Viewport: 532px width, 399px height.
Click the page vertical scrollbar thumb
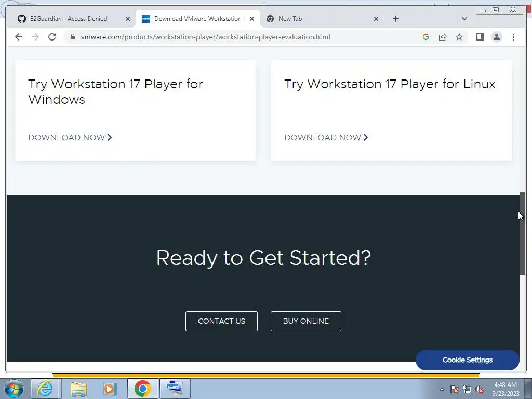pos(522,234)
